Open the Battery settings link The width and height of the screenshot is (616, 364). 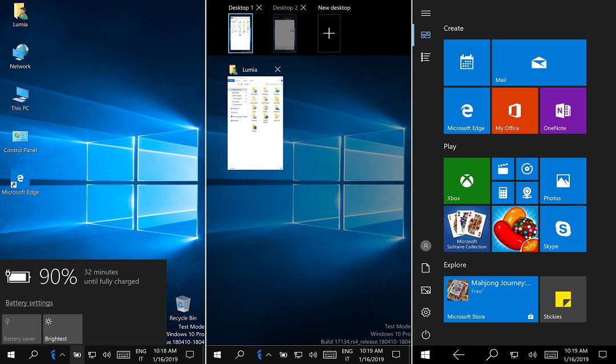pyautogui.click(x=29, y=303)
